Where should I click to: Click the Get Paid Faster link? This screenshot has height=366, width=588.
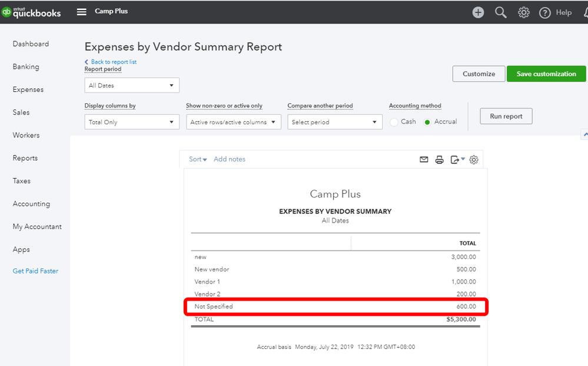36,271
